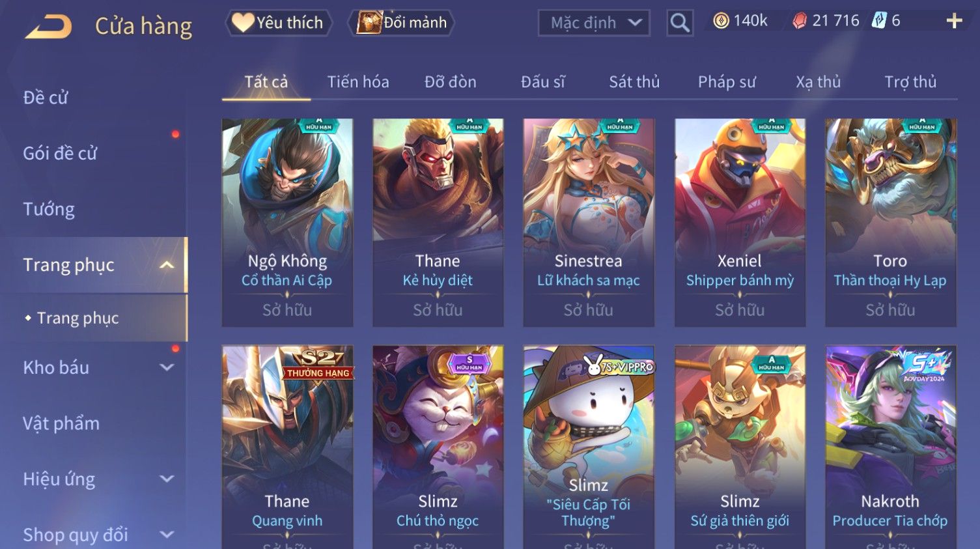Screen dimensions: 980x549
Task: Open the Gói đề cử menu item
Action: [60, 154]
